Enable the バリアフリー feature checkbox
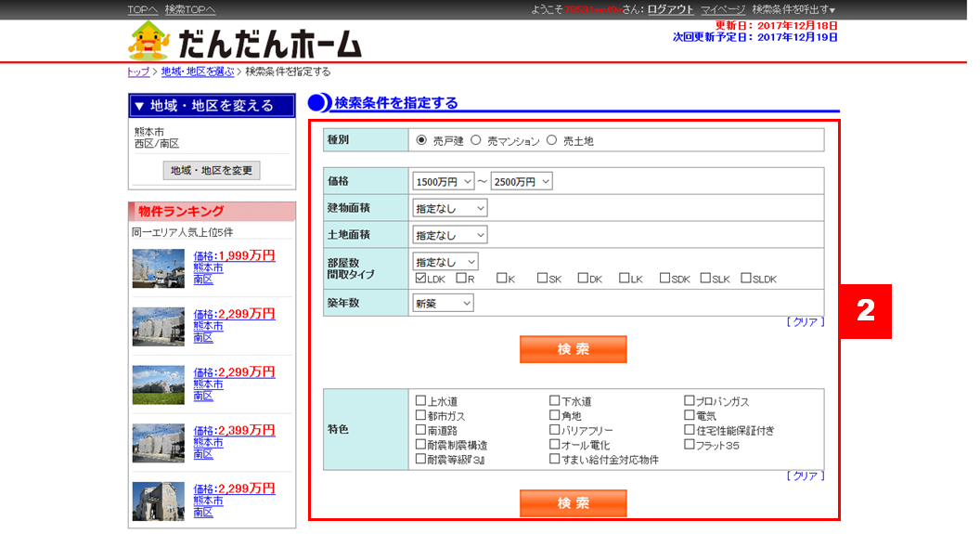The height and width of the screenshot is (534, 980). click(x=555, y=430)
